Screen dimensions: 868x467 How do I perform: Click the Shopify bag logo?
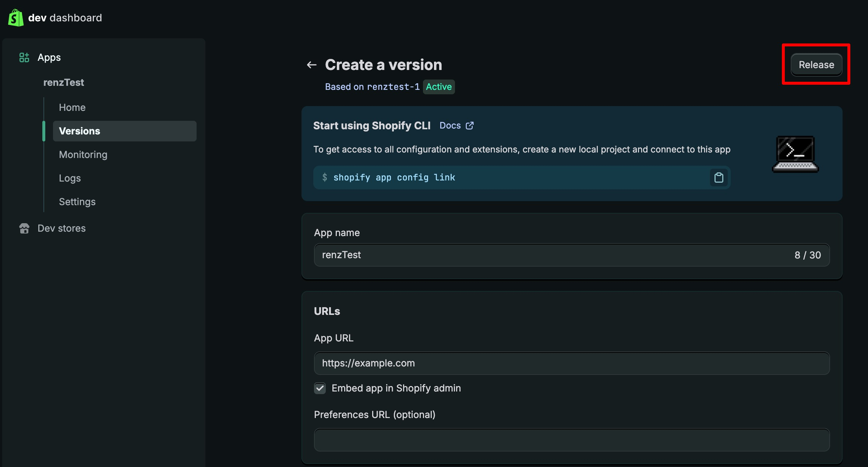point(16,18)
